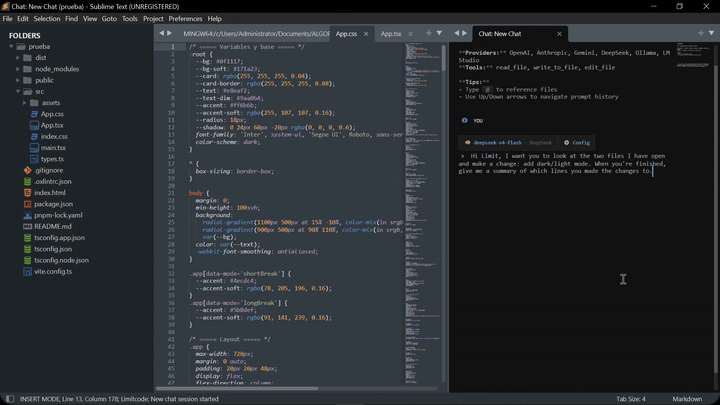The height and width of the screenshot is (405, 720).
Task: Open .oxlintrc.json file in sidebar
Action: pos(52,181)
